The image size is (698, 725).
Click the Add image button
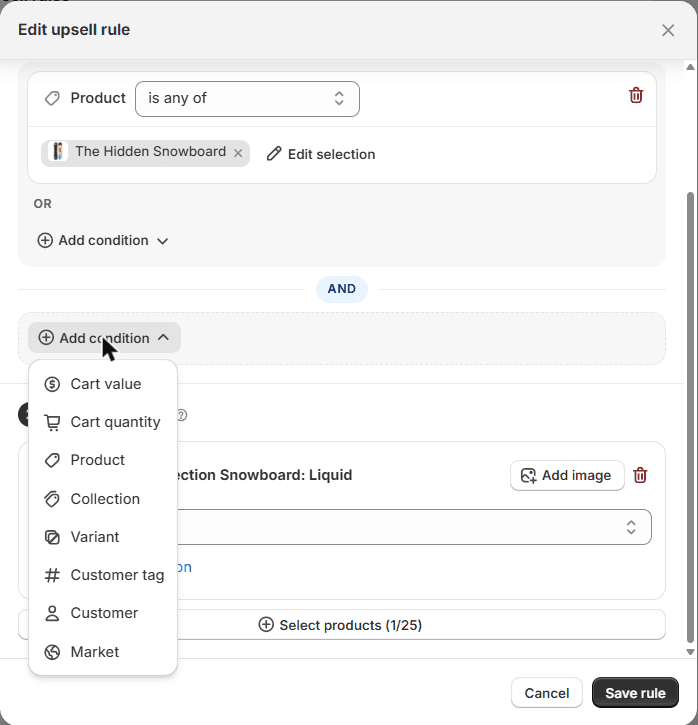567,475
